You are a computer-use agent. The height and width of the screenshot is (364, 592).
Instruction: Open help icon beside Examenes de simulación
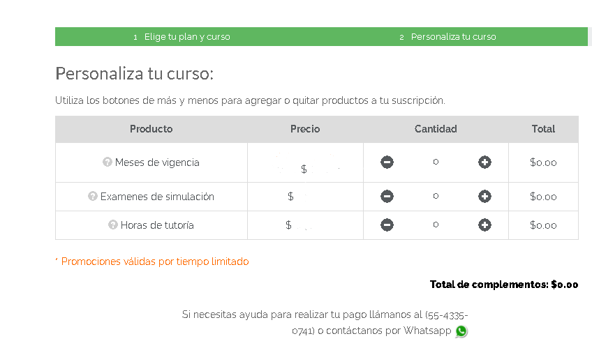click(92, 196)
